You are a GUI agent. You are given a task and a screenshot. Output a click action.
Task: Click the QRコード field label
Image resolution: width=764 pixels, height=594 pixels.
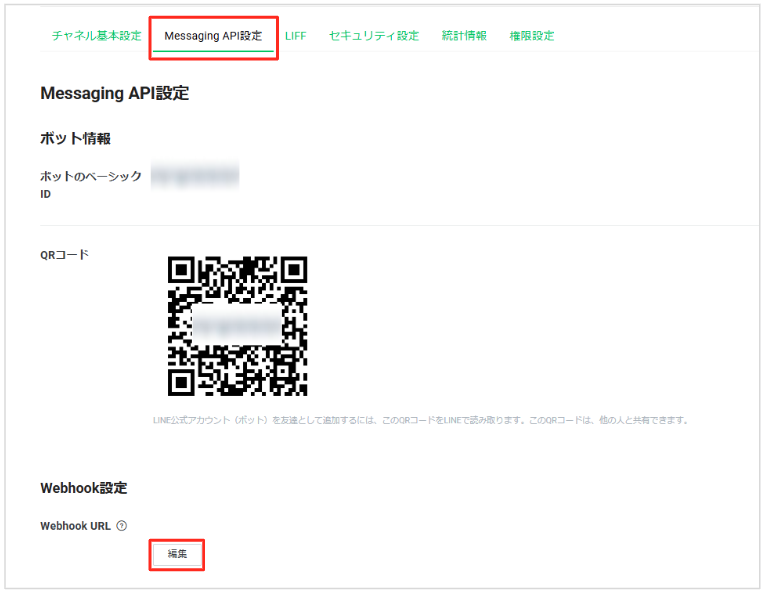64,254
